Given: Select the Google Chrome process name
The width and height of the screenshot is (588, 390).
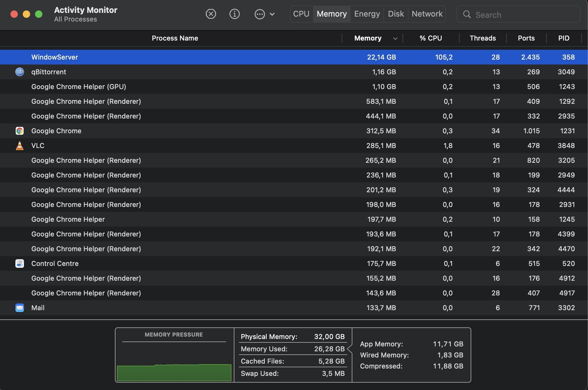Looking at the screenshot, I should pos(56,131).
